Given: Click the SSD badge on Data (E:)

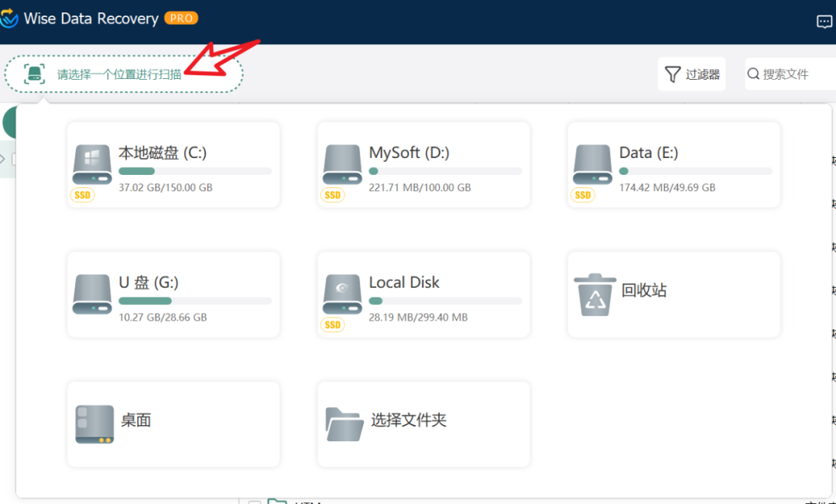Looking at the screenshot, I should tap(583, 195).
